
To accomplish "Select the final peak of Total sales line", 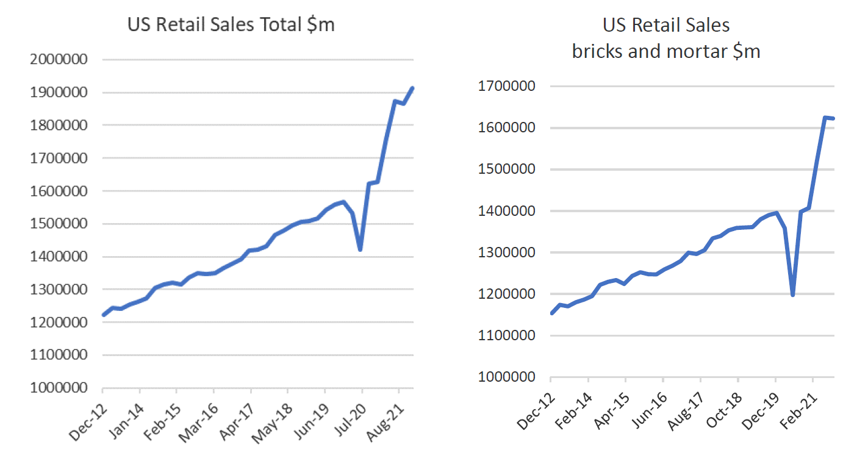I will tap(413, 88).
